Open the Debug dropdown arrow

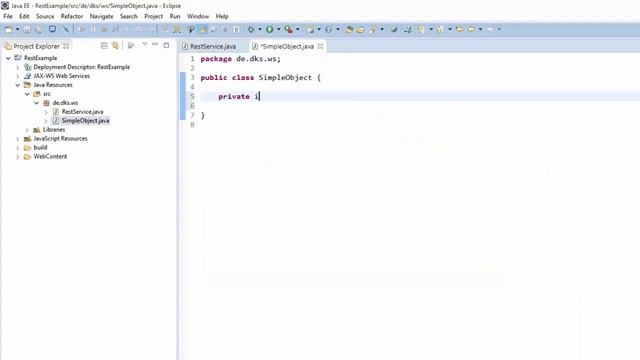pos(260,29)
